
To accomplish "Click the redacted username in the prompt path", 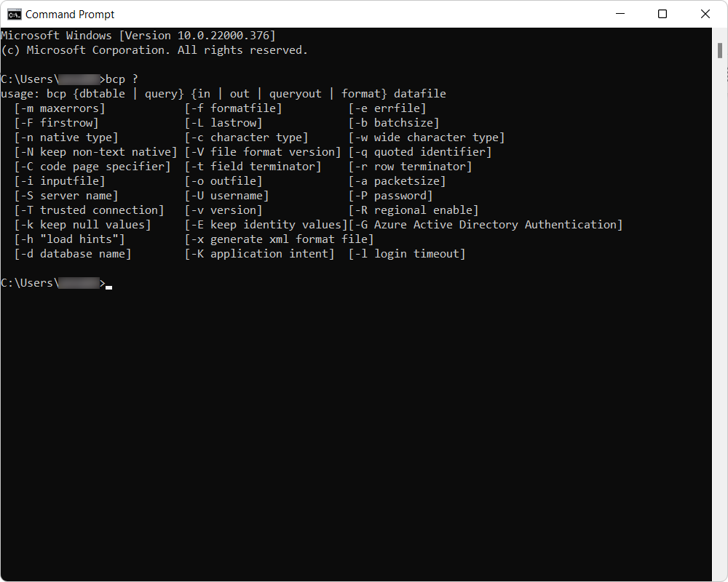I will pos(76,79).
